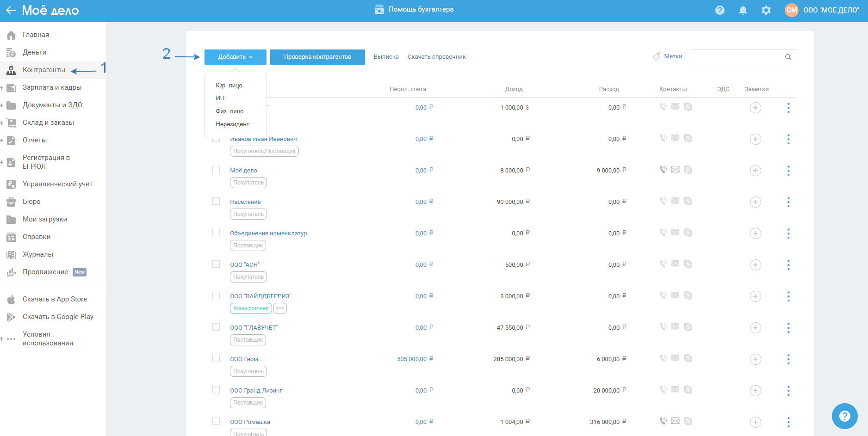Tick checkbox for ООО Гранд Лизинг
Screen dimensions: 868x436
click(x=216, y=390)
